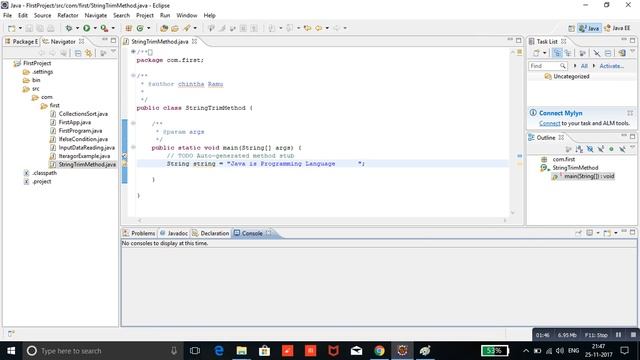Click the All filter link in Task List

tap(584, 66)
